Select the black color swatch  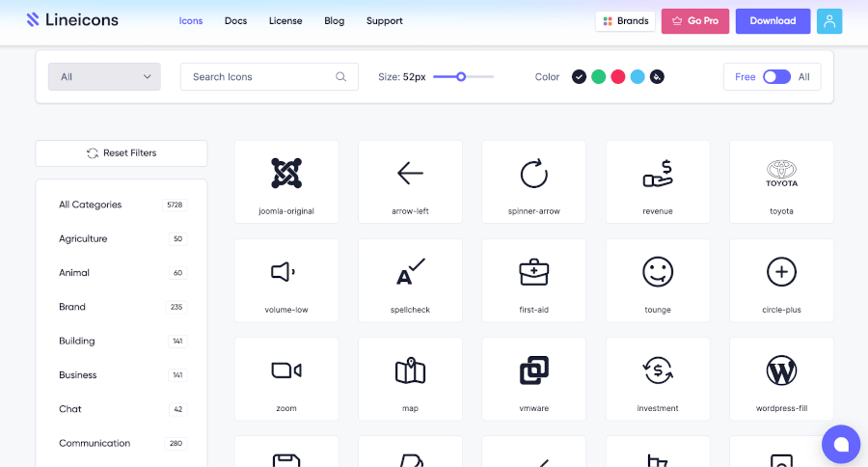pyautogui.click(x=579, y=77)
